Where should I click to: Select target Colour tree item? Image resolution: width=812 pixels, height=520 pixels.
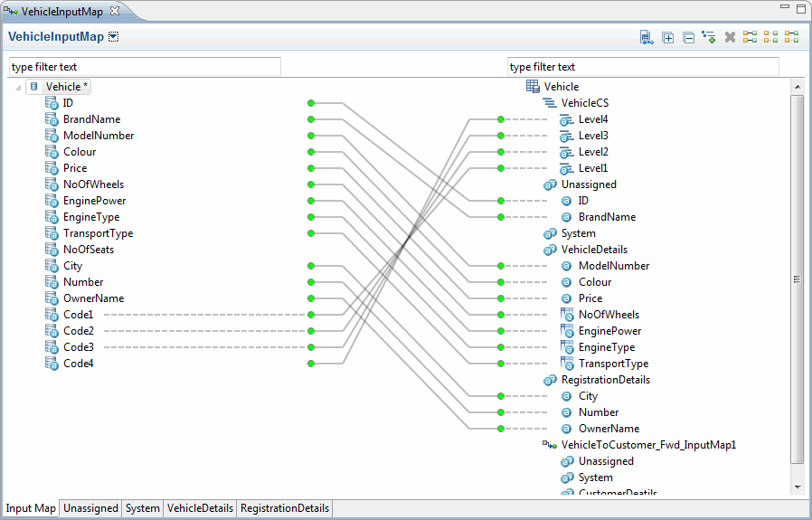click(594, 282)
